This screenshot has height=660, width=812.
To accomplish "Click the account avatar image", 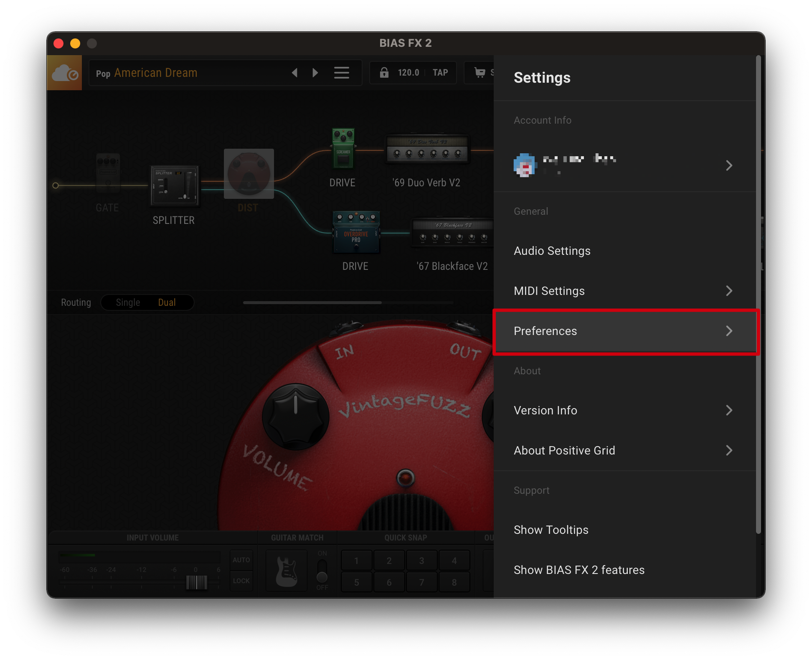I will (x=524, y=165).
